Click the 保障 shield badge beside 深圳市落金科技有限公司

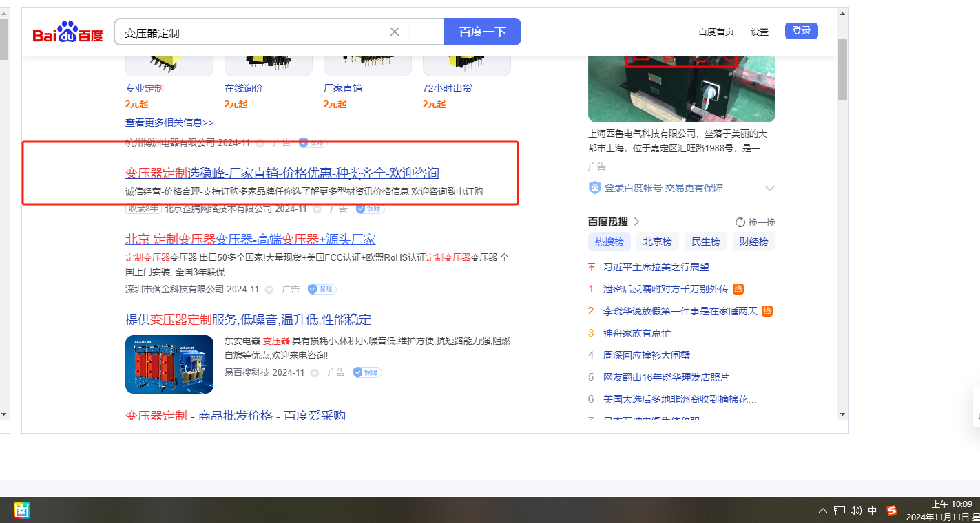pos(322,290)
